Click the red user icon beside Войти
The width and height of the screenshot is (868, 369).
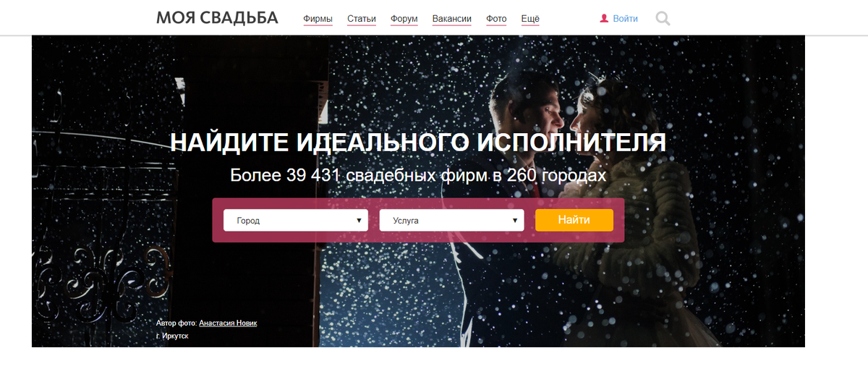604,18
